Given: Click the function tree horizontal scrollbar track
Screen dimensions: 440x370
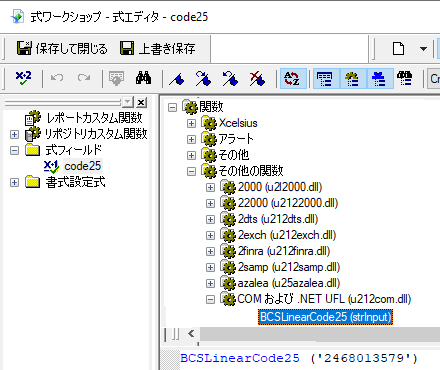Looking at the screenshot, I should click(319, 334).
